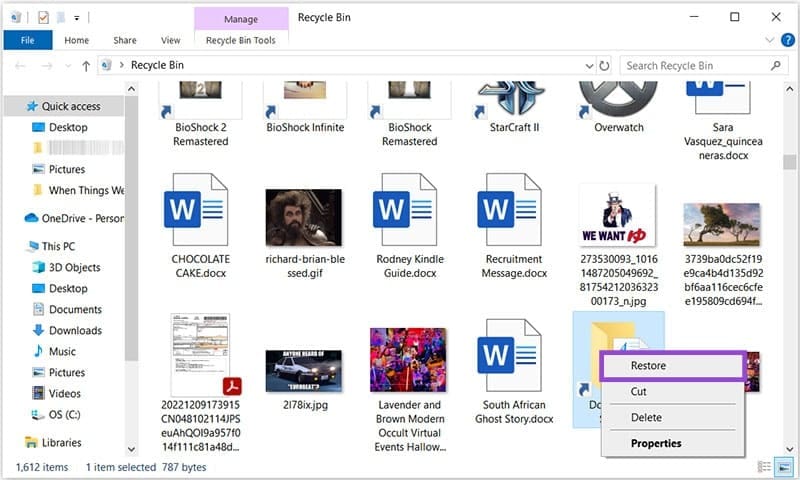Screen dimensions: 800x480
Task: Open the Customize Quick Access Toolbar dropdown
Action: (78, 17)
